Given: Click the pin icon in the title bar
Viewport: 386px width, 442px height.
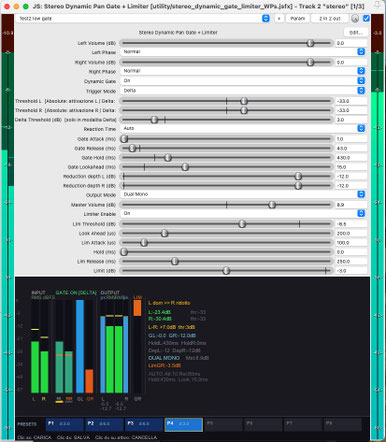Looking at the screenshot, I should click(377, 6).
